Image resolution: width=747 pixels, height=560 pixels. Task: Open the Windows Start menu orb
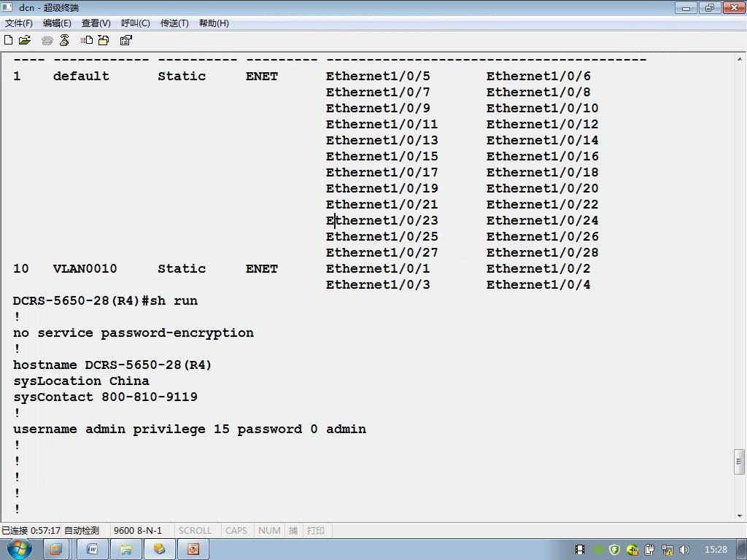(19, 549)
